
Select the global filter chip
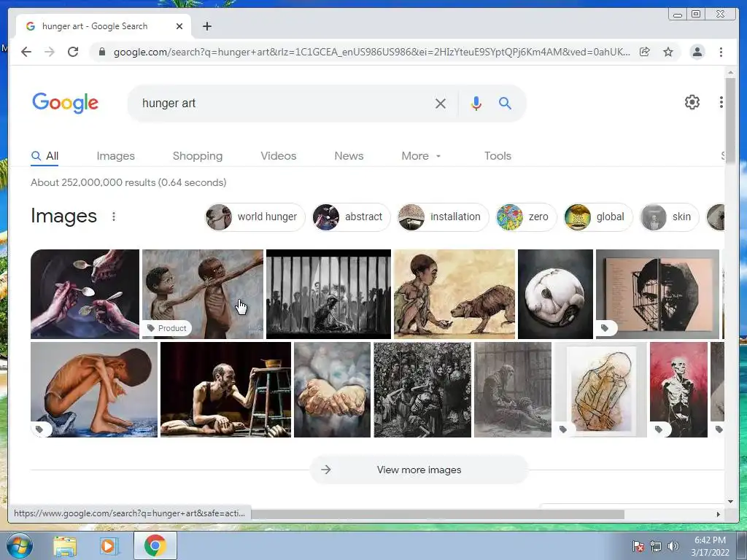(x=598, y=217)
